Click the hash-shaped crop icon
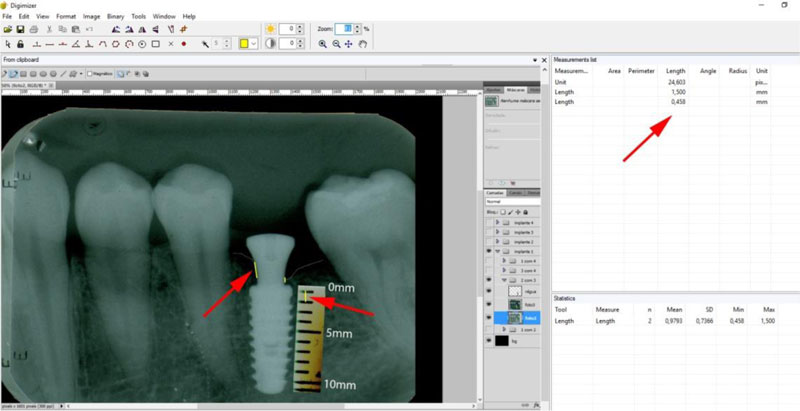800x411 pixels. point(183,29)
